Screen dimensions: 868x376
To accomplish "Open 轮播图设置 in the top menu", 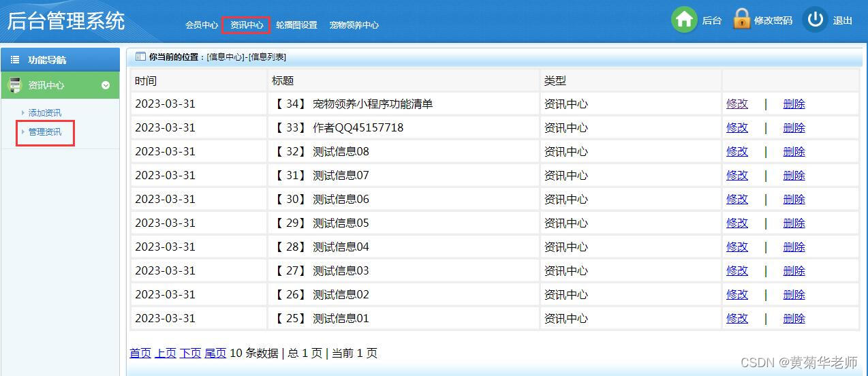I will pyautogui.click(x=296, y=25).
